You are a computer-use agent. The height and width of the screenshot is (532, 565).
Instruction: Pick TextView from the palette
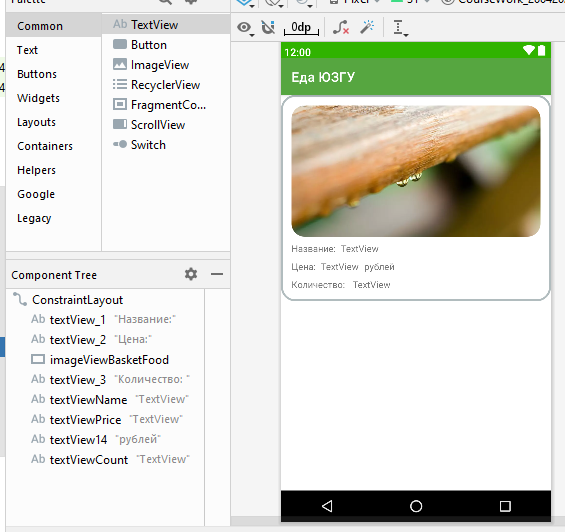click(166, 25)
